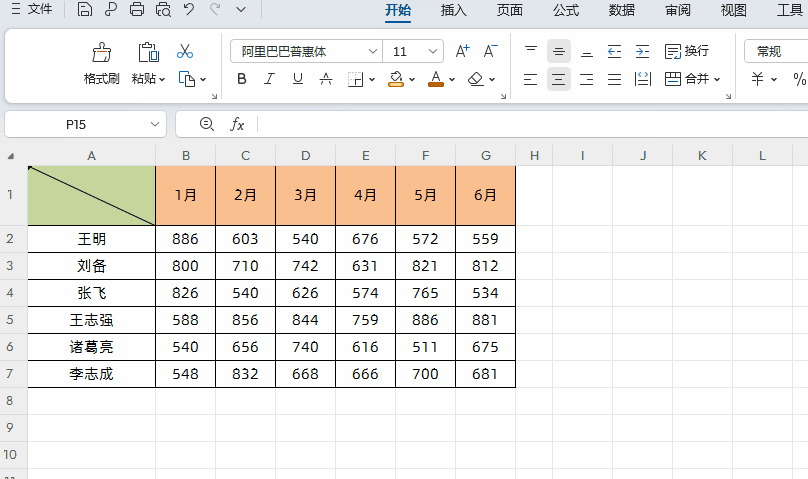
Task: Click the Format Painter (格式刷) icon
Action: (x=101, y=53)
